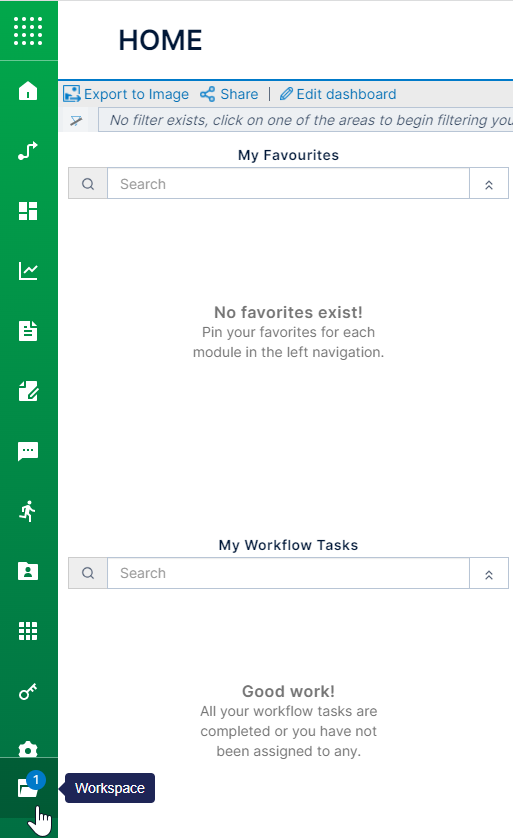Open the line chart analytics icon
The height and width of the screenshot is (838, 513).
tap(28, 271)
